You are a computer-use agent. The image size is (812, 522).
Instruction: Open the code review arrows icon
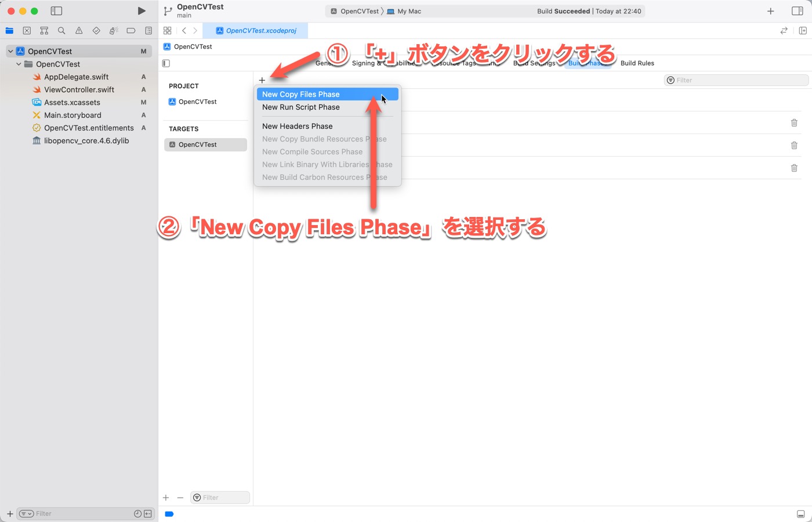[784, 31]
